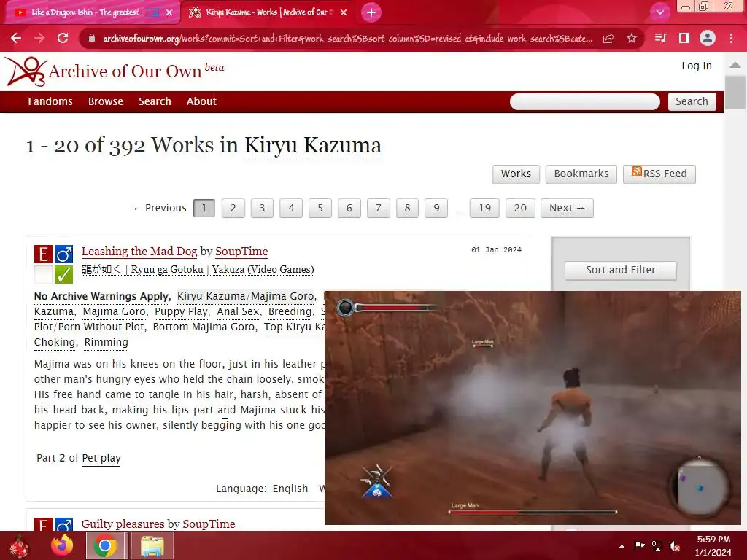The height and width of the screenshot is (560, 747).
Task: Open the media control icon in Chrome toolbar
Action: (x=660, y=38)
